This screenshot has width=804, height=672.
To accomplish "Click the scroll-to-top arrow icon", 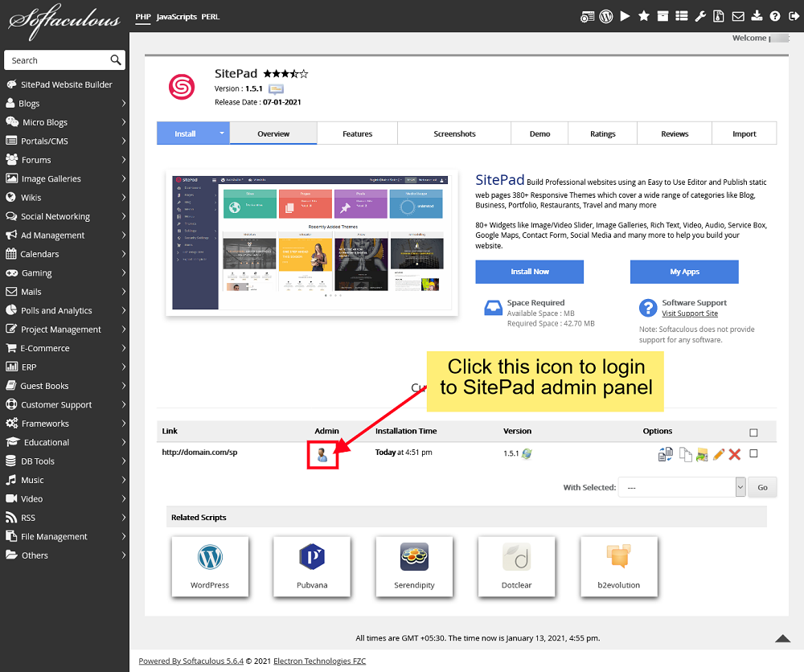I will [x=782, y=638].
